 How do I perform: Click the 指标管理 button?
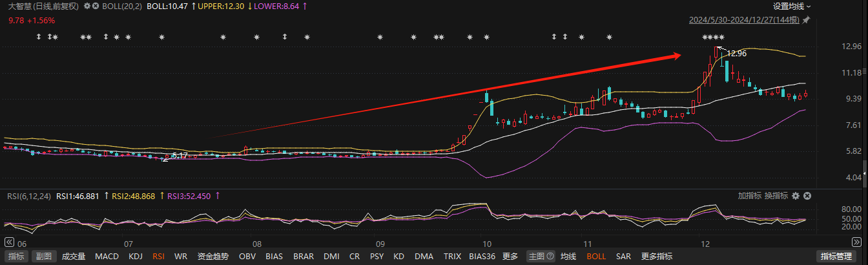click(840, 257)
